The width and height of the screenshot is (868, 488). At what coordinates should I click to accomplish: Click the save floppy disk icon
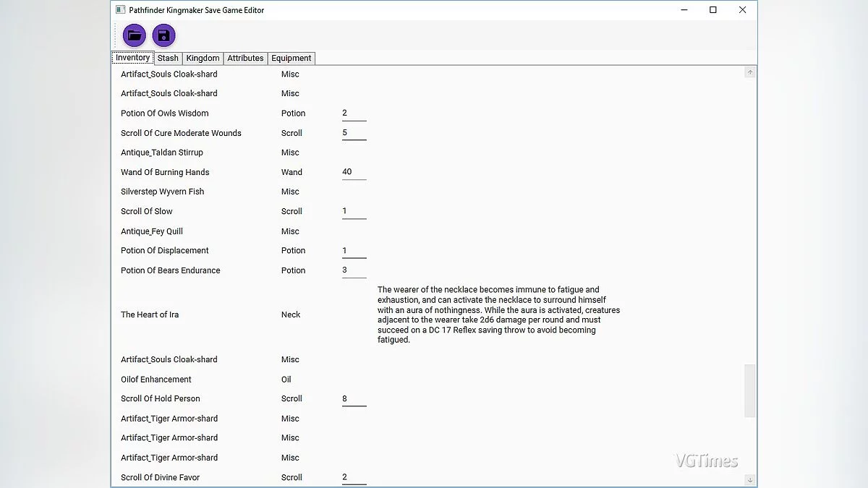click(164, 35)
